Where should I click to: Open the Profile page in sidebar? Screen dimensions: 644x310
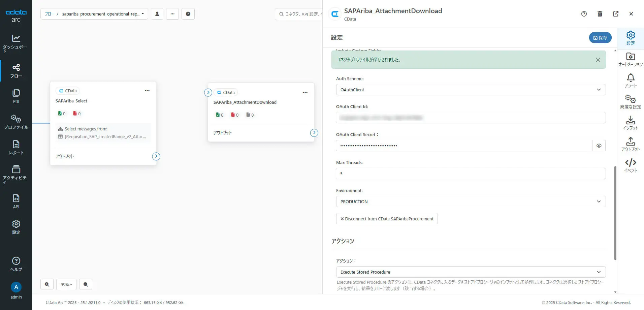pos(16,122)
